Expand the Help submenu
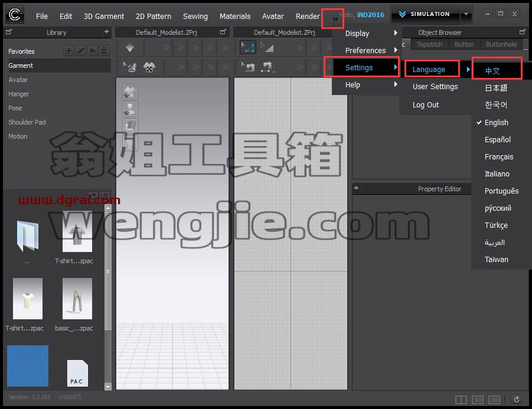The width and height of the screenshot is (532, 409). click(367, 85)
